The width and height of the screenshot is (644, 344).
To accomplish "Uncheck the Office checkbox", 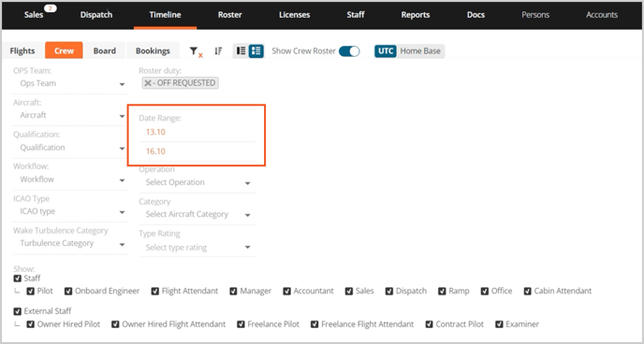I will tap(485, 291).
